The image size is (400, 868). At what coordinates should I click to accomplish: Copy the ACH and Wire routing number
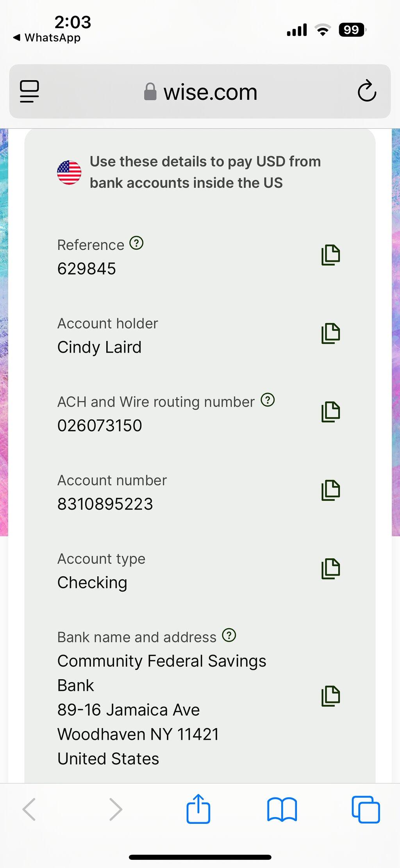click(331, 412)
